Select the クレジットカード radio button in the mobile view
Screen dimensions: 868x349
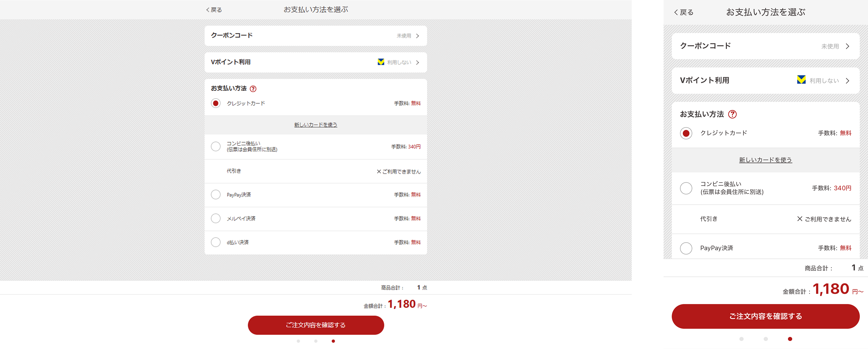pyautogui.click(x=686, y=133)
